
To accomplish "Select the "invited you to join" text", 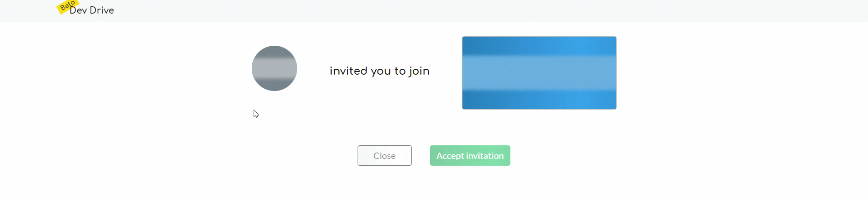I will pyautogui.click(x=379, y=71).
